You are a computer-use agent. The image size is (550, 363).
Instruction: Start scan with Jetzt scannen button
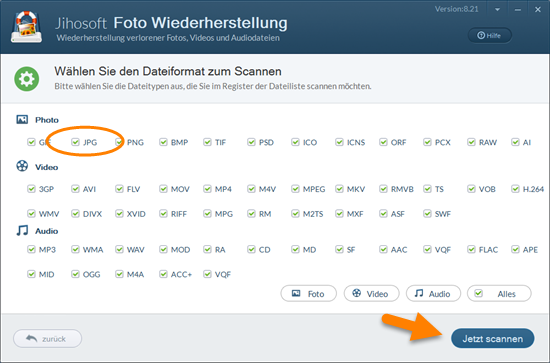(492, 338)
